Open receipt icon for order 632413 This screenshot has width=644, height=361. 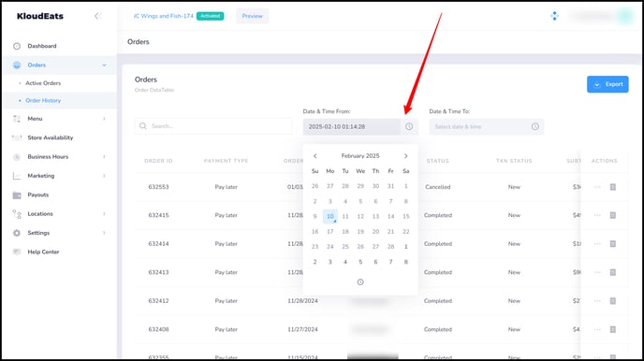pos(613,272)
